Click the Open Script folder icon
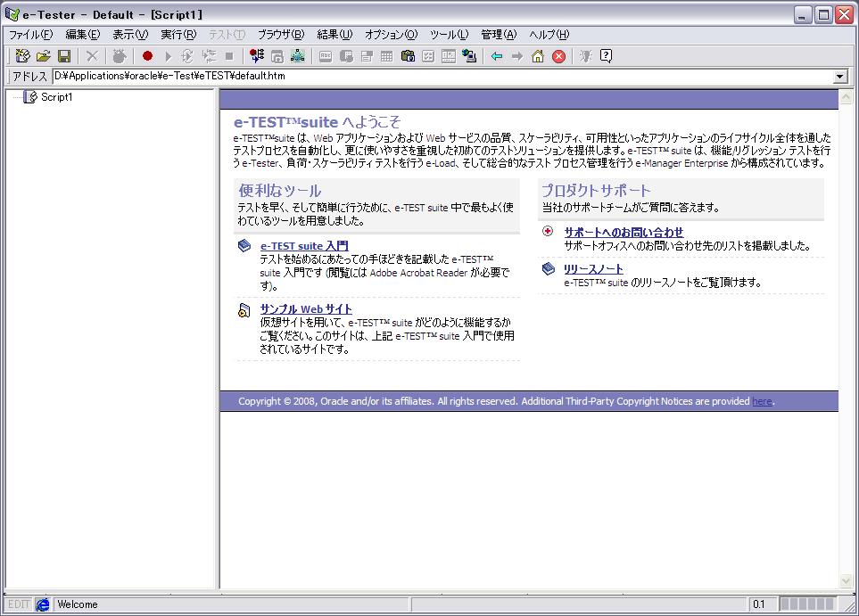This screenshot has width=859, height=616. tap(44, 56)
